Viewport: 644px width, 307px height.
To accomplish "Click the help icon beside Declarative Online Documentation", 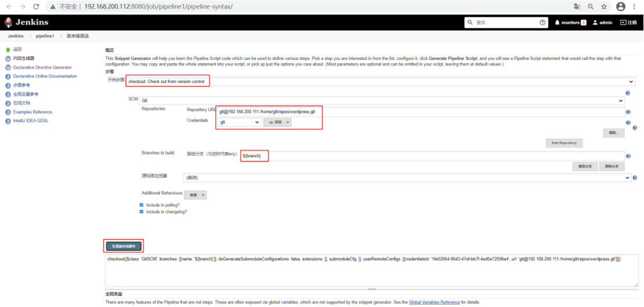I will click(x=8, y=76).
